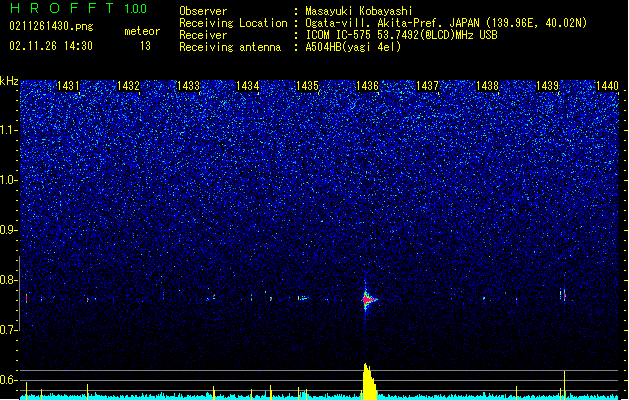Click the timestamp 02.11.26 14:30
Screen dimensions: 629x400
(51, 46)
